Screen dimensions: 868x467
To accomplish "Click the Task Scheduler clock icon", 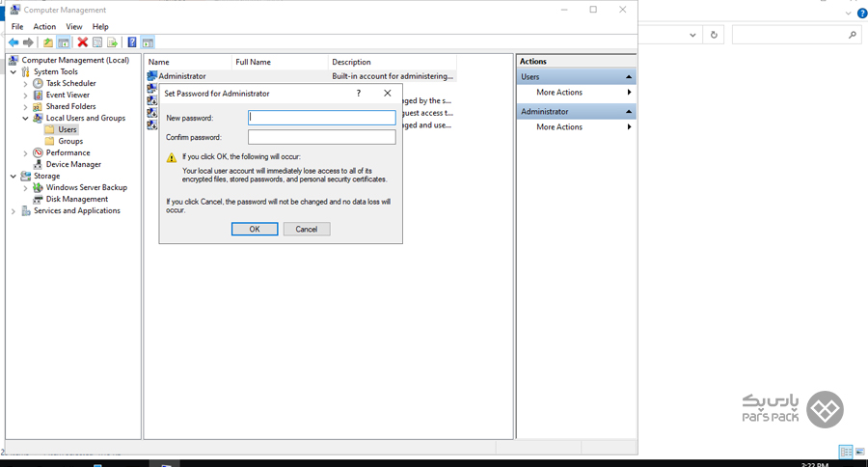I will pos(38,83).
